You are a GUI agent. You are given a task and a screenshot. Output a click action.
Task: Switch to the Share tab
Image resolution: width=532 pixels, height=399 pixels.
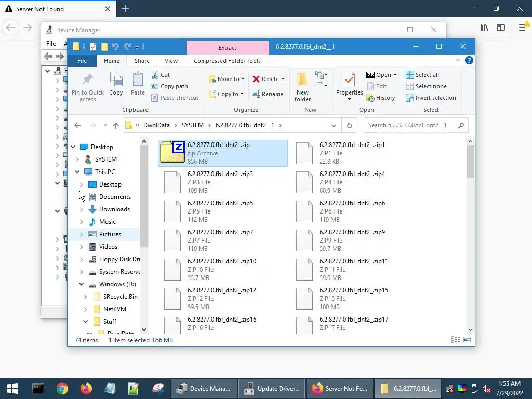point(142,61)
